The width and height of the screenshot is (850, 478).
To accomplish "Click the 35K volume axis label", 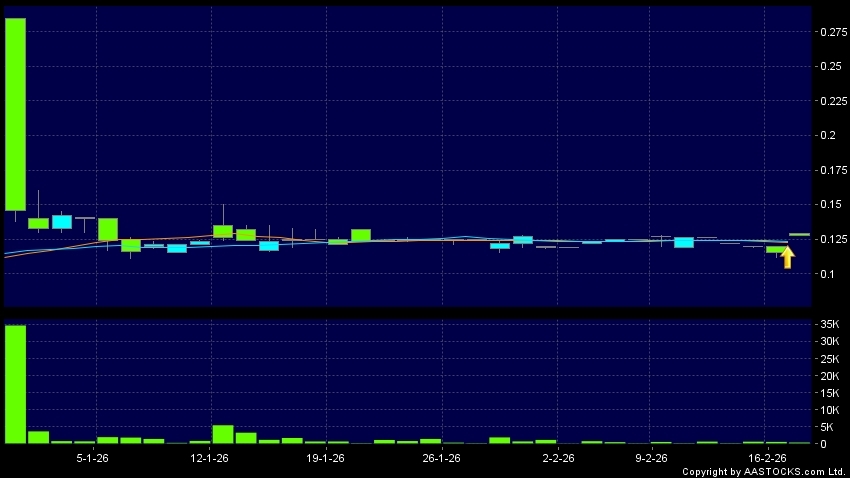I will click(x=829, y=325).
